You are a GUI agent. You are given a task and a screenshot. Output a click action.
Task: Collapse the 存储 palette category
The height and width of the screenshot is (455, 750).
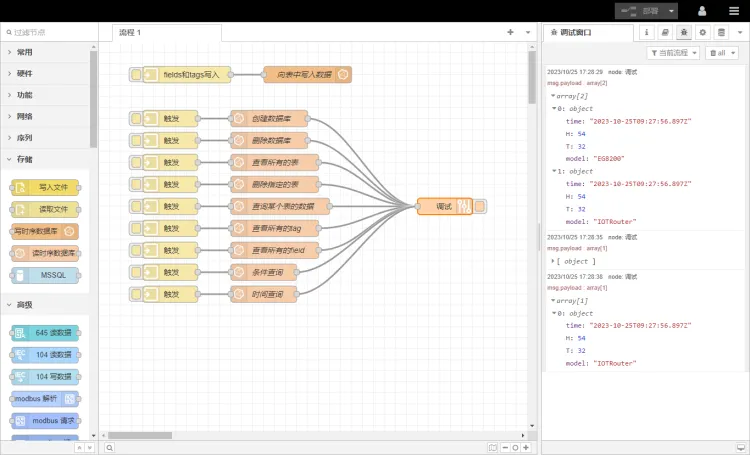click(24, 159)
